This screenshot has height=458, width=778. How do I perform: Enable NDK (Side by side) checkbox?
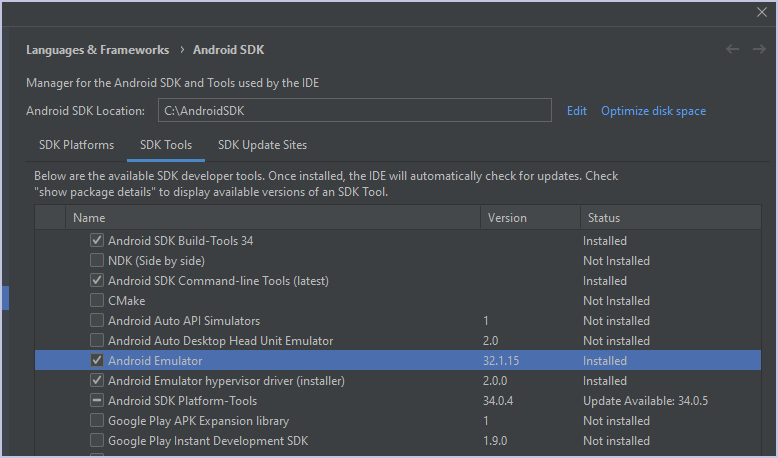pyautogui.click(x=97, y=261)
